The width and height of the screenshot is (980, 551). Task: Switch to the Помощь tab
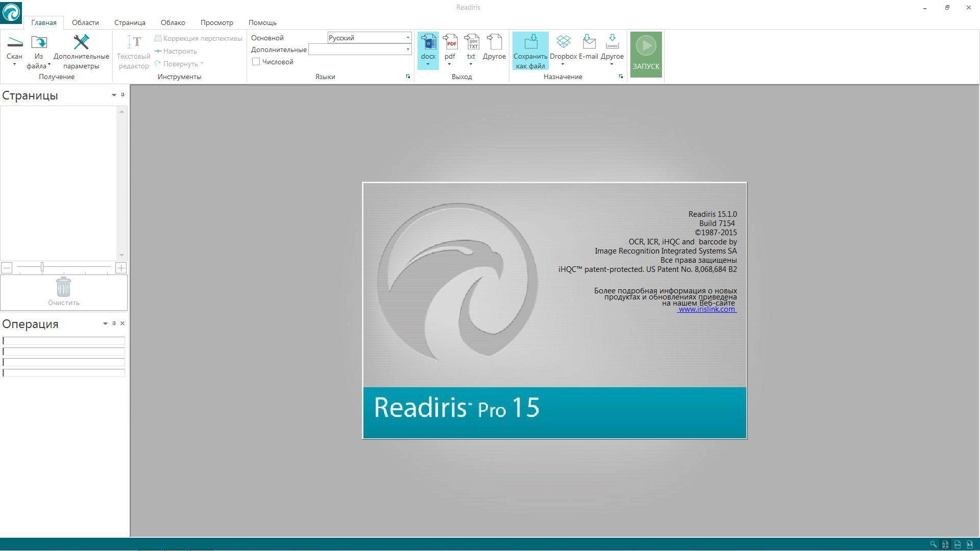(262, 22)
